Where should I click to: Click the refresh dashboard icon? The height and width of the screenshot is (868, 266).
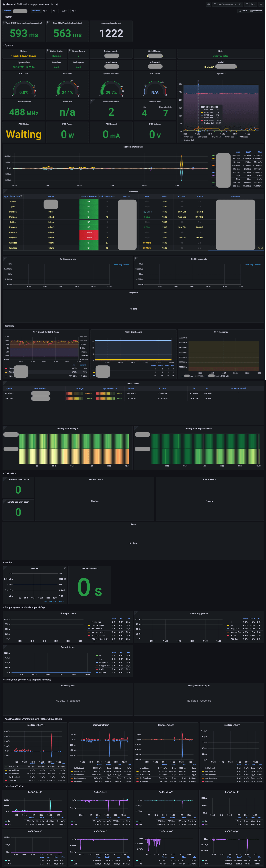click(247, 4)
